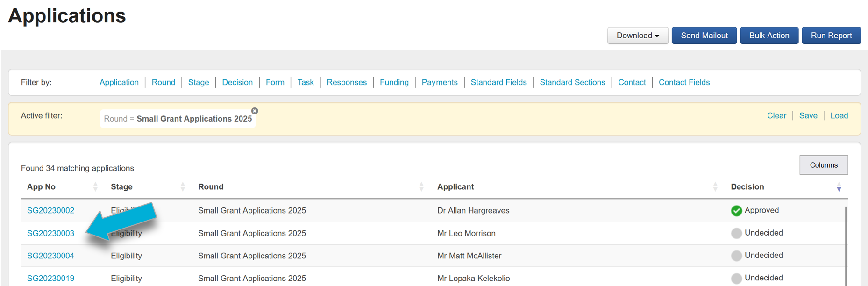Viewport: 868px width, 286px height.
Task: Clear the active filter
Action: [x=776, y=116]
